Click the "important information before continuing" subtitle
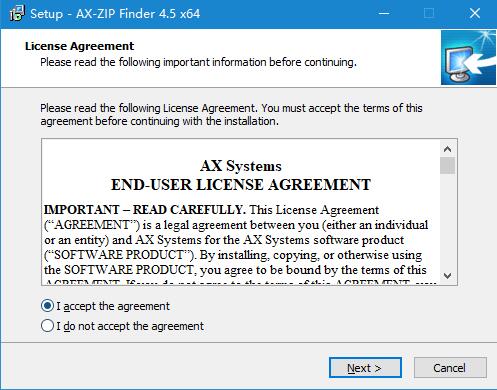Viewport: 497px width, 390px height. (x=198, y=62)
